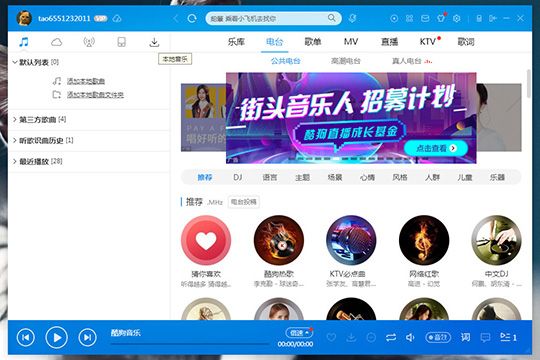
Task: Open the apps grid icon in title bar
Action: (409, 18)
